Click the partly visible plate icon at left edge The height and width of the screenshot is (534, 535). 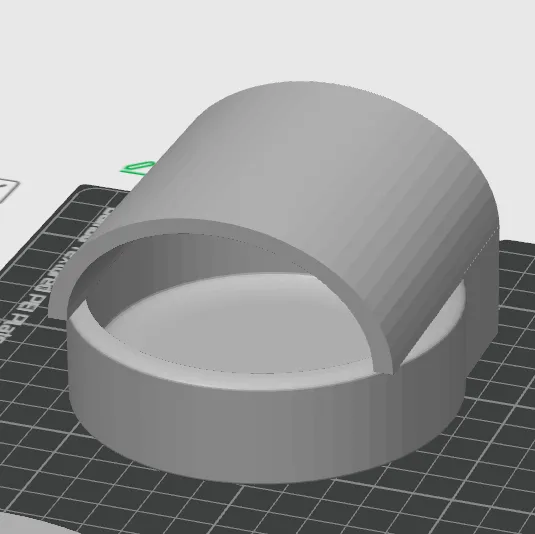coord(8,191)
